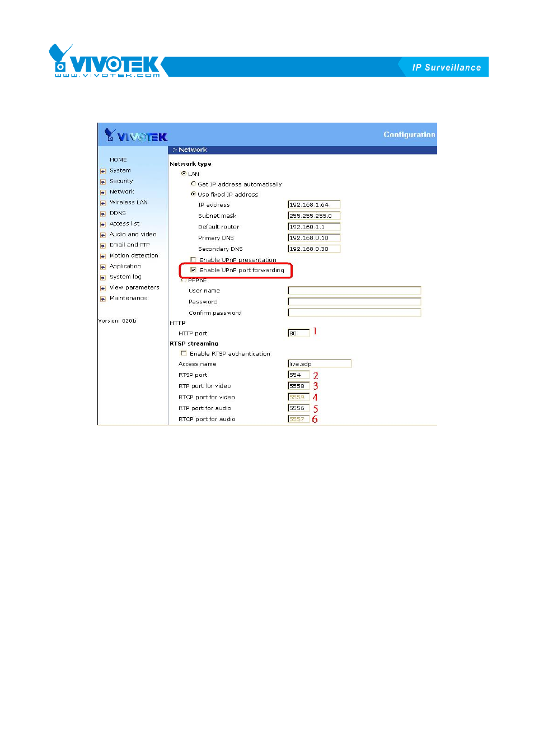Open View parameters page
The image size is (534, 756).
[134, 287]
